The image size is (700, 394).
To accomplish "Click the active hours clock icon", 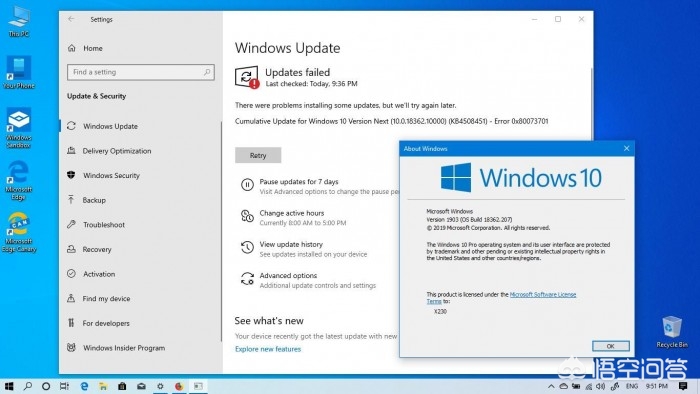I will point(247,216).
